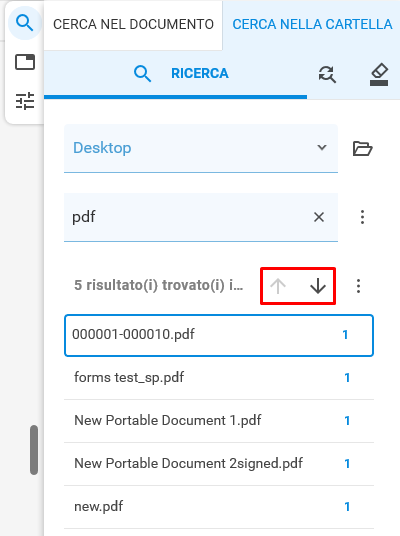
Task: Click into the pdf search input field
Action: click(x=186, y=217)
